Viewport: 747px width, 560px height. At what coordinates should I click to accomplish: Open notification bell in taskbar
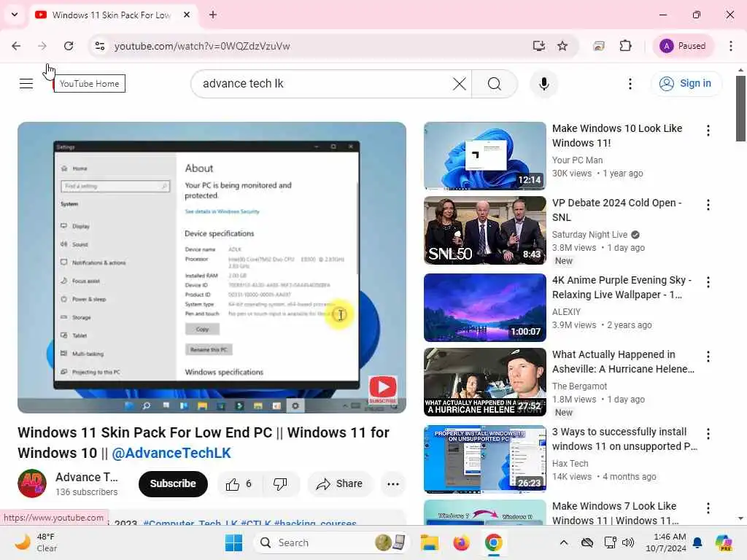[x=697, y=542]
